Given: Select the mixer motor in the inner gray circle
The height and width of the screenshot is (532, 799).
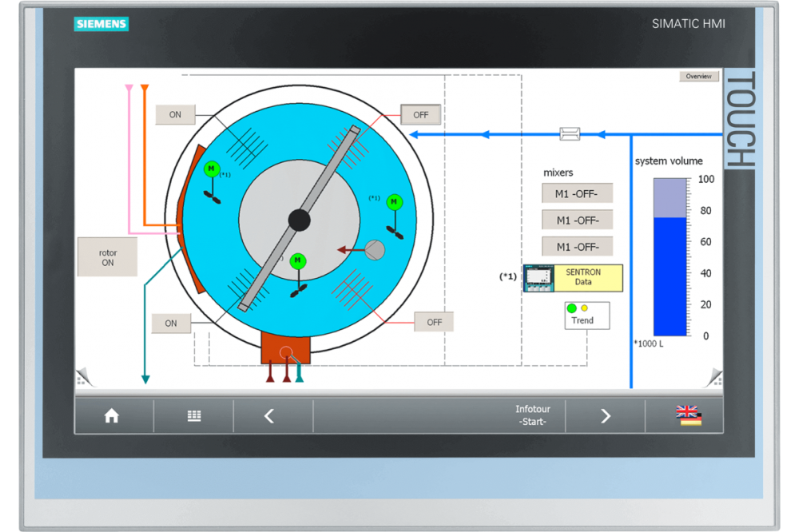Looking at the screenshot, I should point(298,261).
